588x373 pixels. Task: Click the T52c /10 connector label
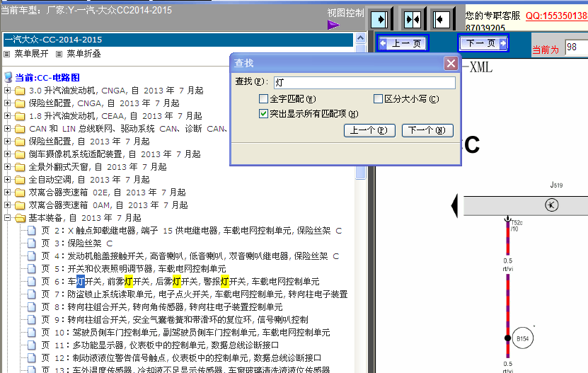(517, 226)
